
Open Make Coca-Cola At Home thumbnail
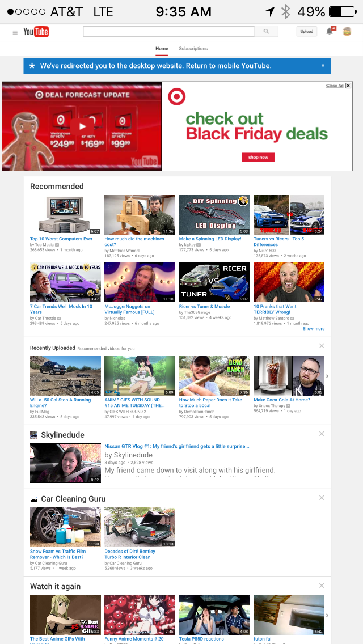(289, 375)
